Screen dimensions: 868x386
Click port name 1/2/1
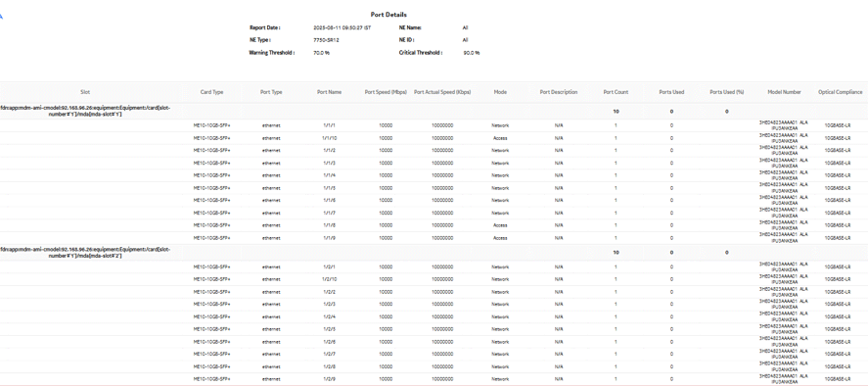point(330,266)
